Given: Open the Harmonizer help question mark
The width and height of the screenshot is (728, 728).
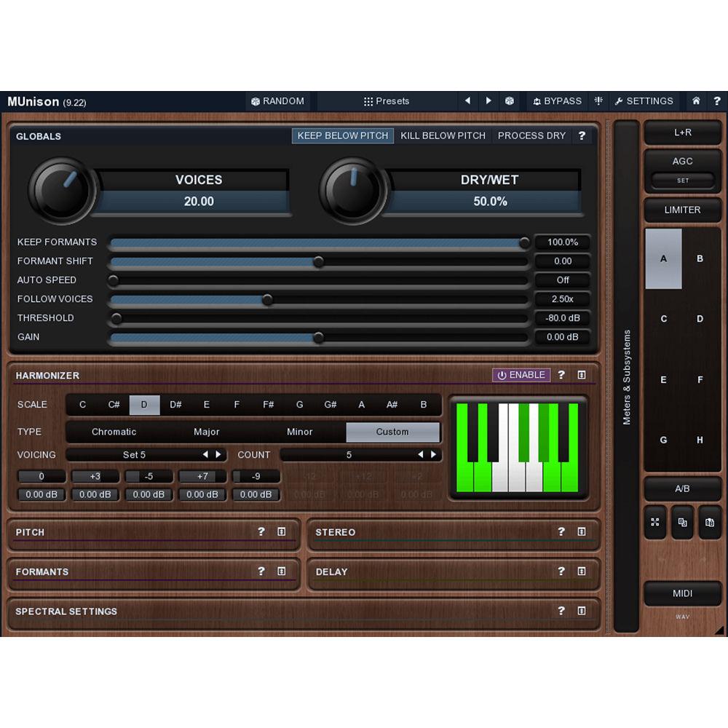Looking at the screenshot, I should (x=561, y=375).
